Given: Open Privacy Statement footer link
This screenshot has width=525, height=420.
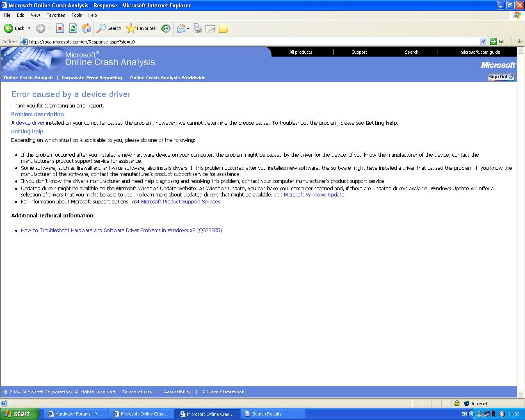Looking at the screenshot, I should tap(223, 392).
